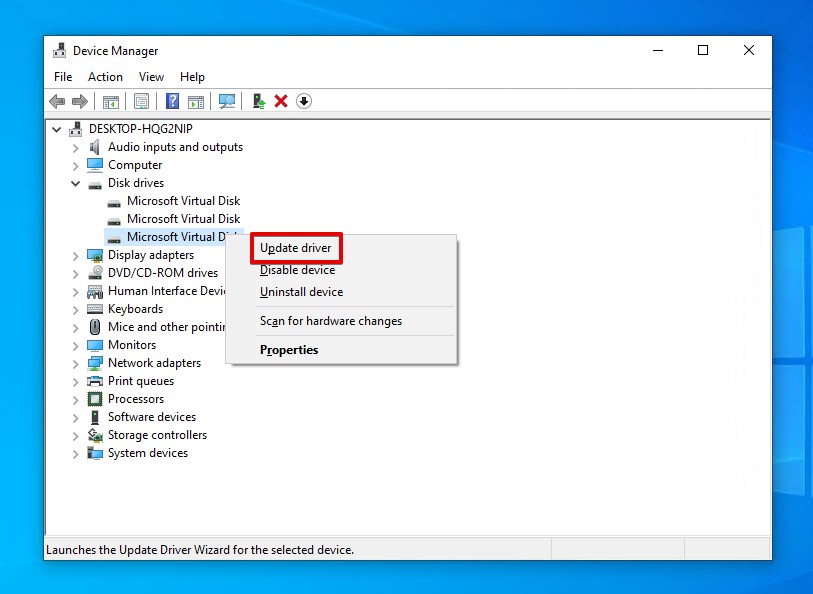Viewport: 813px width, 594px height.
Task: Open the Action menu
Action: tap(105, 77)
